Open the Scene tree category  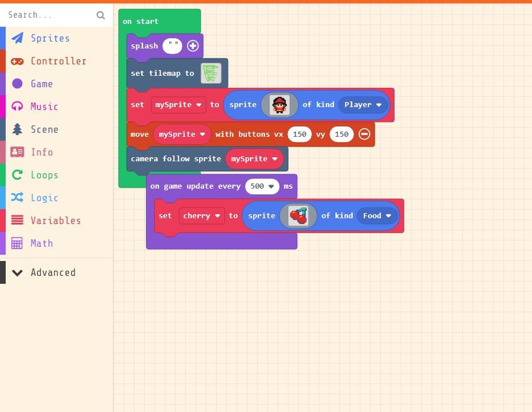pos(17,129)
